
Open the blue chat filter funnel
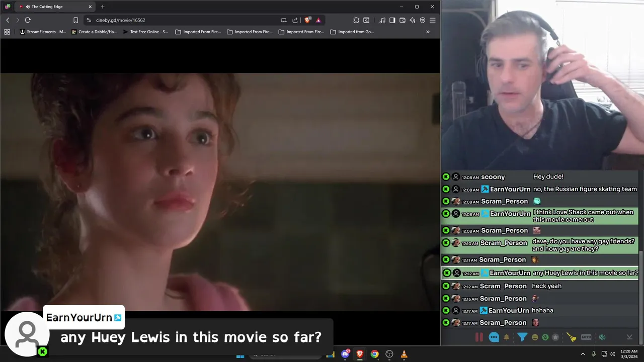522,337
